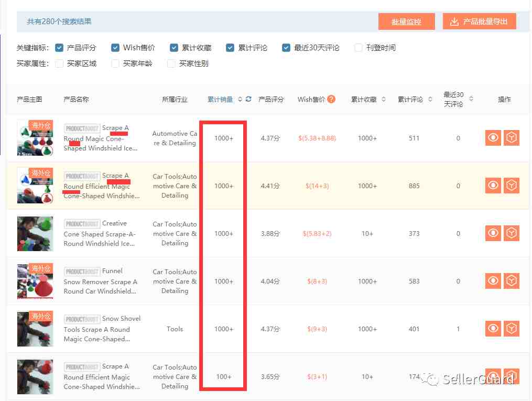Open the first product's thumbnail image

point(35,138)
